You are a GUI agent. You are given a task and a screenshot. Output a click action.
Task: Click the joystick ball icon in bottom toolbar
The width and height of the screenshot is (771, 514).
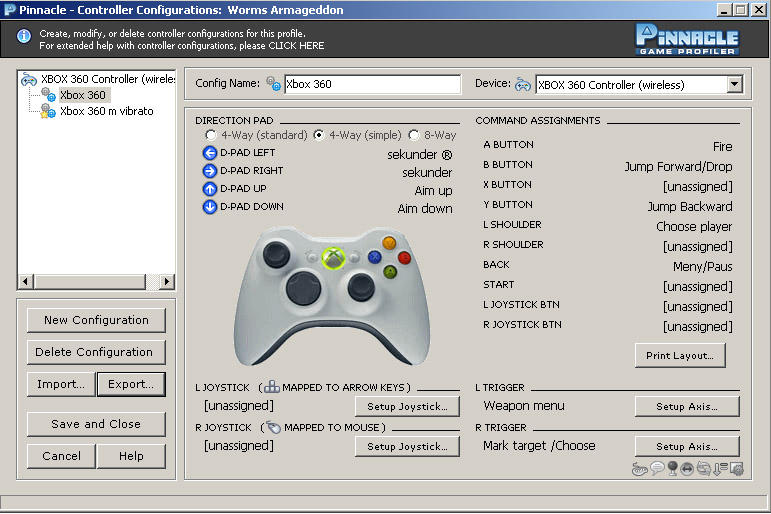[673, 468]
